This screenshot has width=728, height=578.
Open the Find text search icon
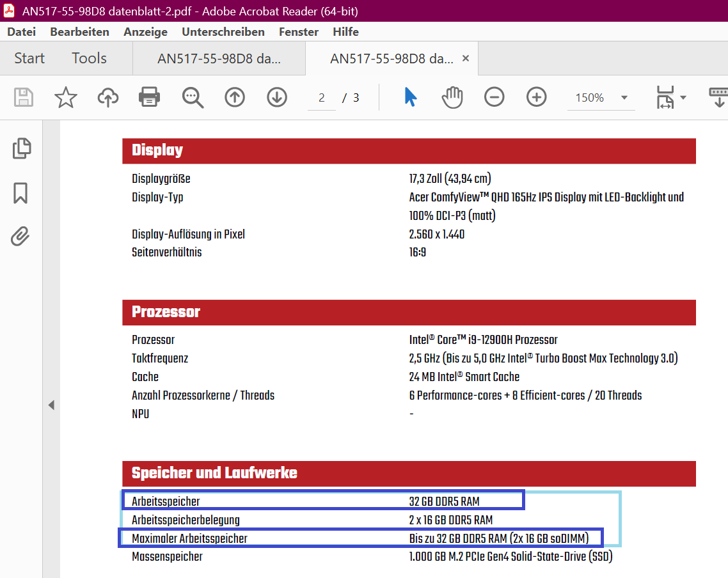192,97
